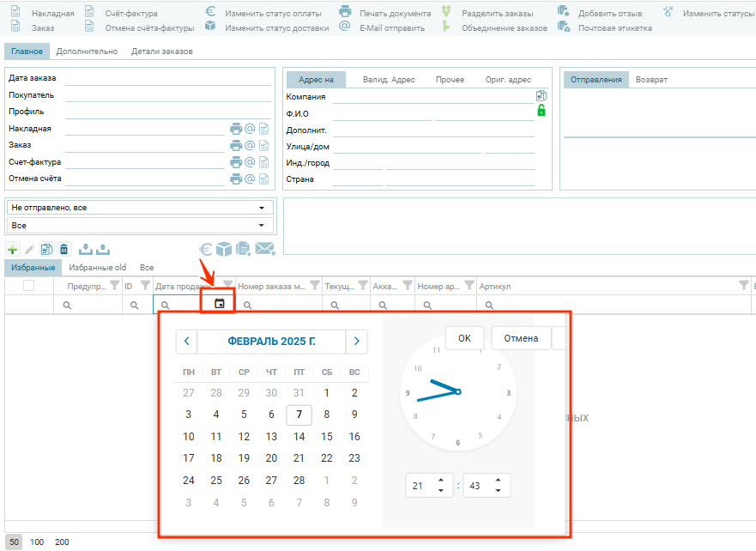Screen dimensions: 756x551
Task: Open the 'Все' filter dropdown
Action: tap(261, 225)
